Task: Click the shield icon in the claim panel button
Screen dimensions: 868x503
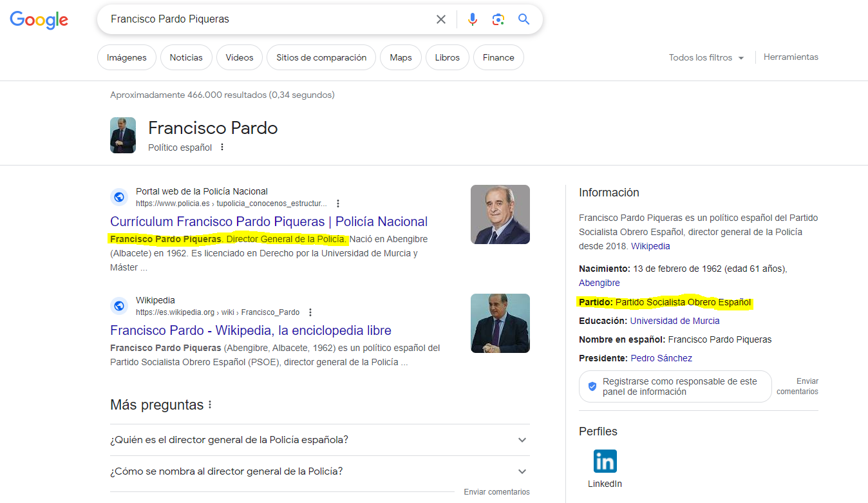Action: pos(592,386)
